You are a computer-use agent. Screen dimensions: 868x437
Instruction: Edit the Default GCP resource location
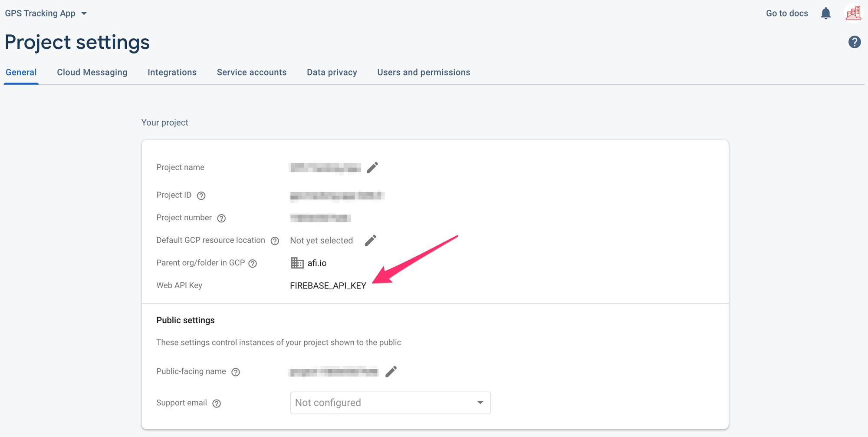pyautogui.click(x=371, y=240)
